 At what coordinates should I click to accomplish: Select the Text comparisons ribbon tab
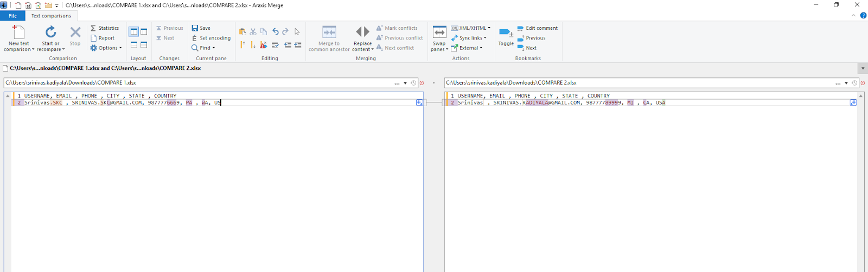(x=51, y=16)
